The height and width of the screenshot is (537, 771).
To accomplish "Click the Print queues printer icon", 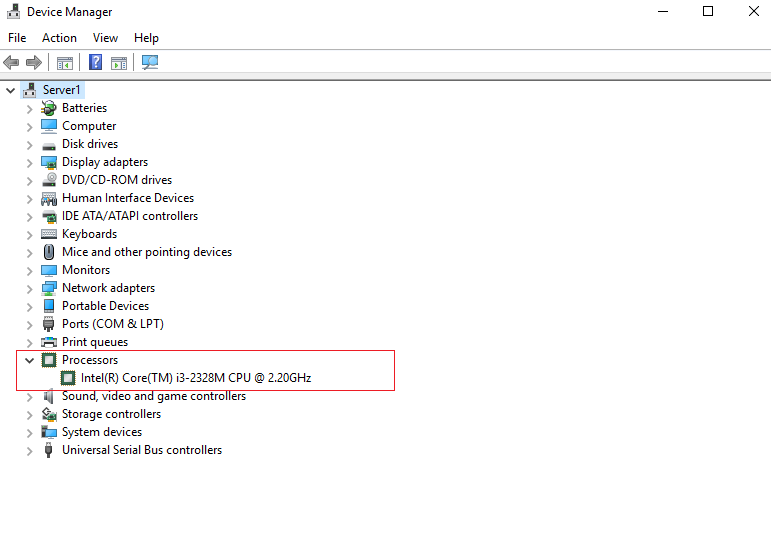I will coord(49,342).
